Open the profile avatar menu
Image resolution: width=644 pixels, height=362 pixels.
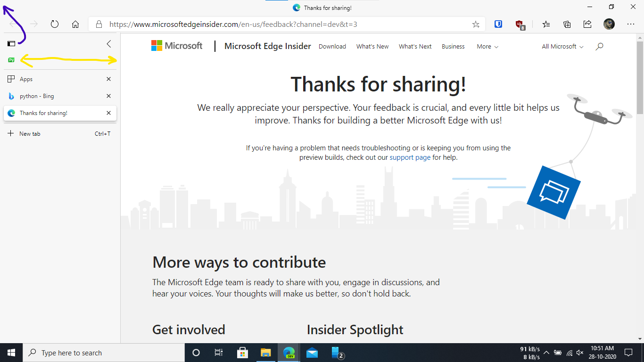point(609,24)
